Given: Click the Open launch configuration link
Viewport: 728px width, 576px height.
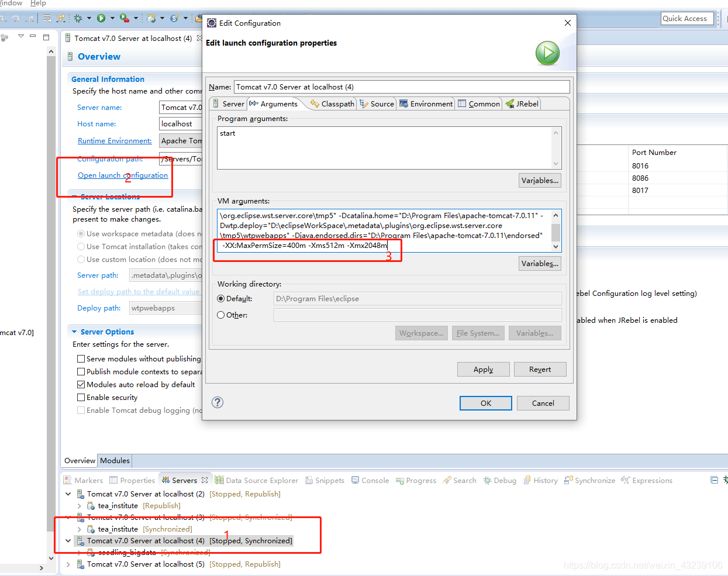Looking at the screenshot, I should click(123, 175).
